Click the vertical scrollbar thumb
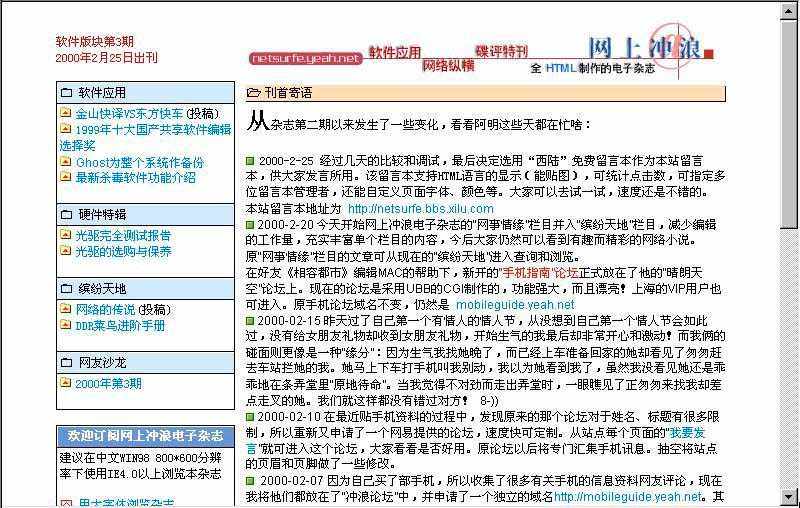 point(789,124)
